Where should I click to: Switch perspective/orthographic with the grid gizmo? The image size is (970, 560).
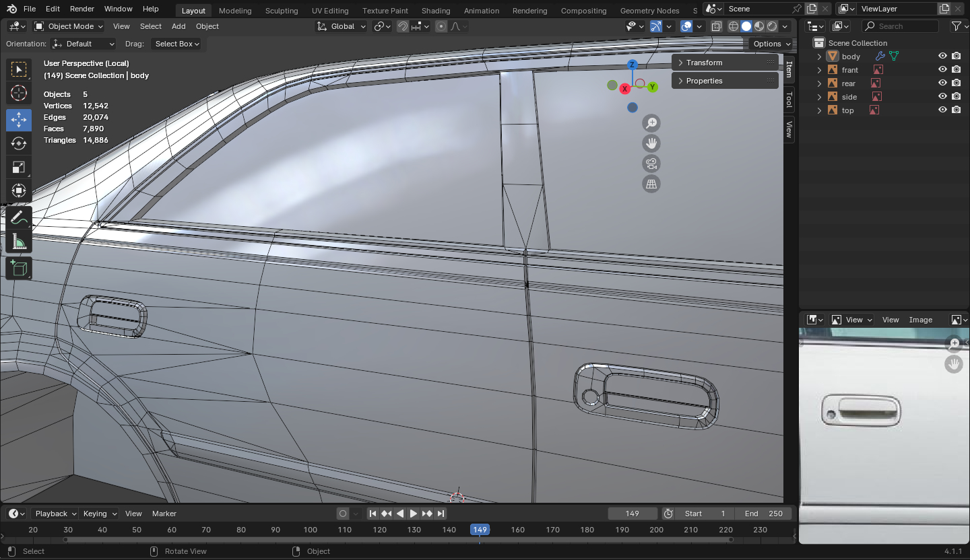coord(651,184)
